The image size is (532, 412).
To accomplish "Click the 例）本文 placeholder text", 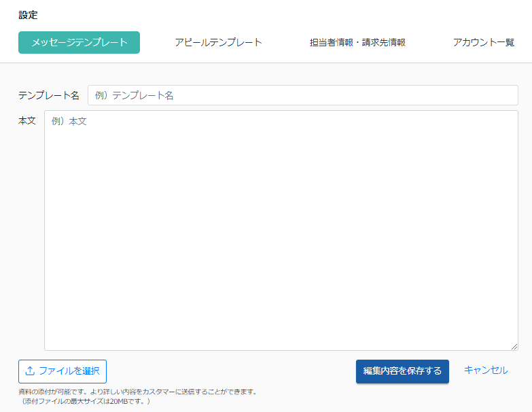I will [69, 121].
